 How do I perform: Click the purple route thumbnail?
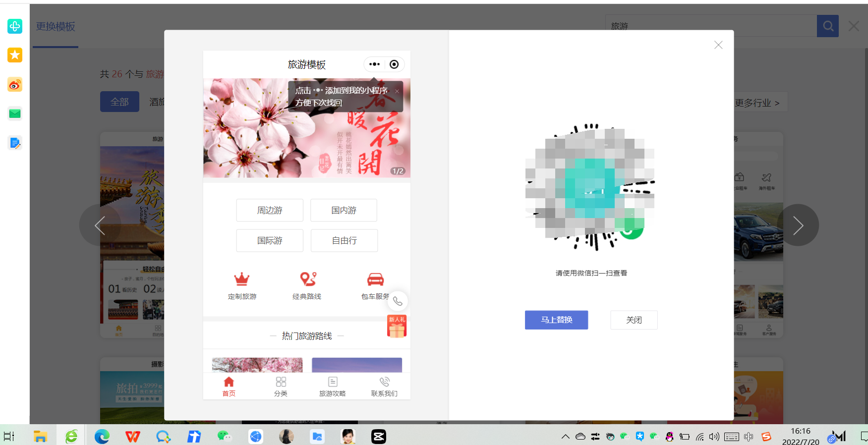(x=357, y=365)
